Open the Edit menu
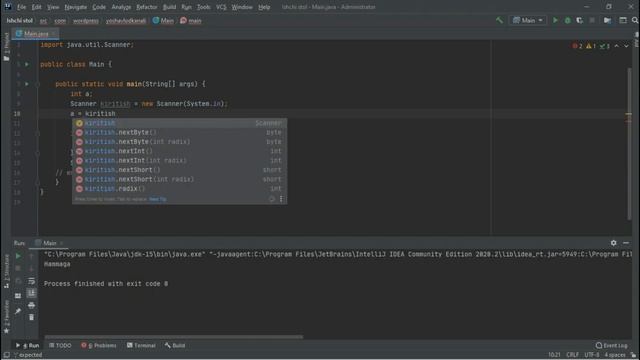Viewport: 640px width, 360px height. pyautogui.click(x=36, y=7)
